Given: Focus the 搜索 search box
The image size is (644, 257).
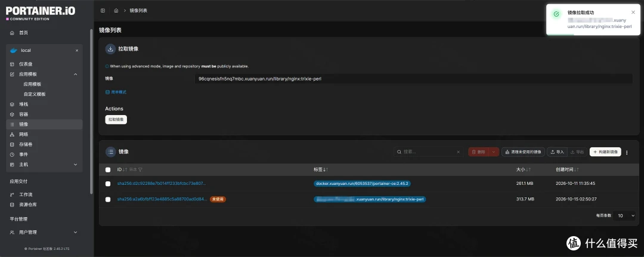Looking at the screenshot, I should click(429, 152).
